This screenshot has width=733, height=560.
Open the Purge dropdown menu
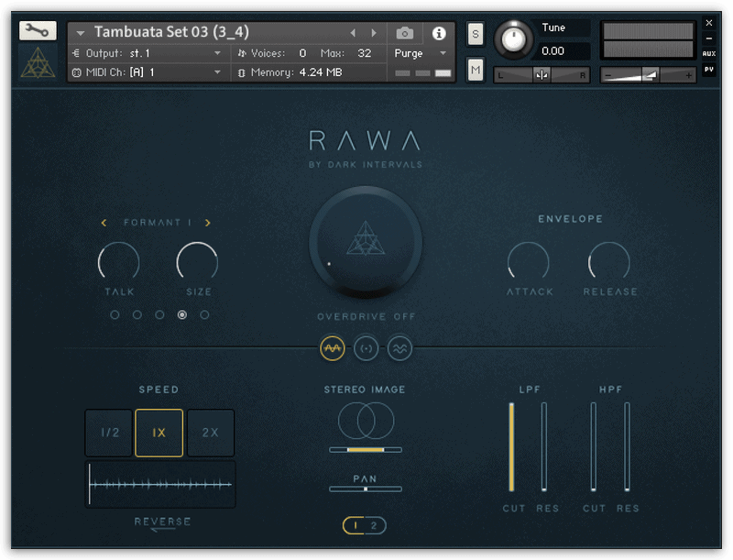(x=420, y=53)
